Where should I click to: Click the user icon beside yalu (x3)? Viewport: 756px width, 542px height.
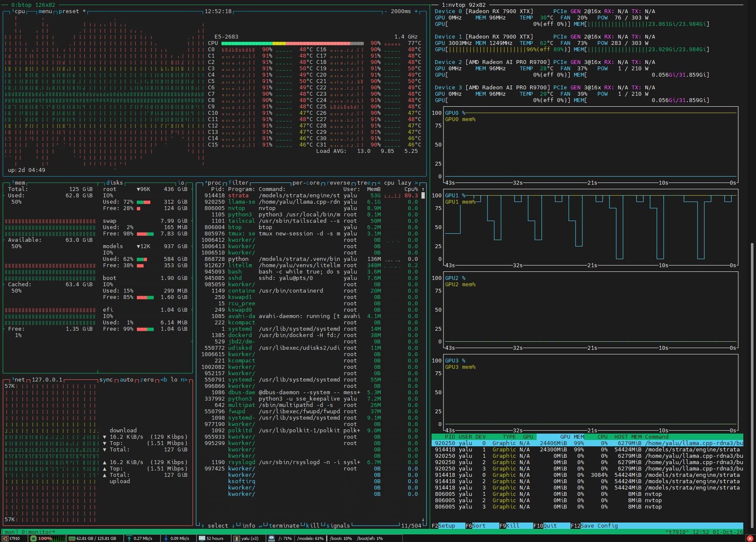pos(236,539)
